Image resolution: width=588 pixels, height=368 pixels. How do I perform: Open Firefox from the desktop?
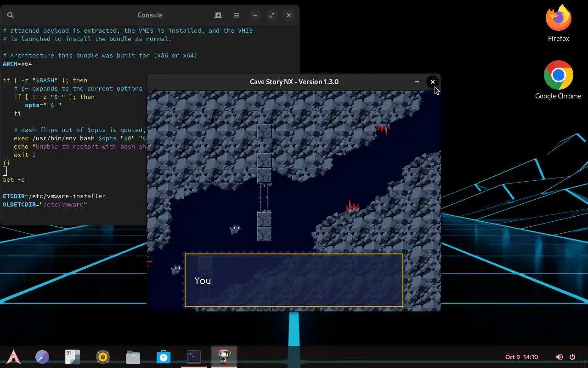click(558, 23)
